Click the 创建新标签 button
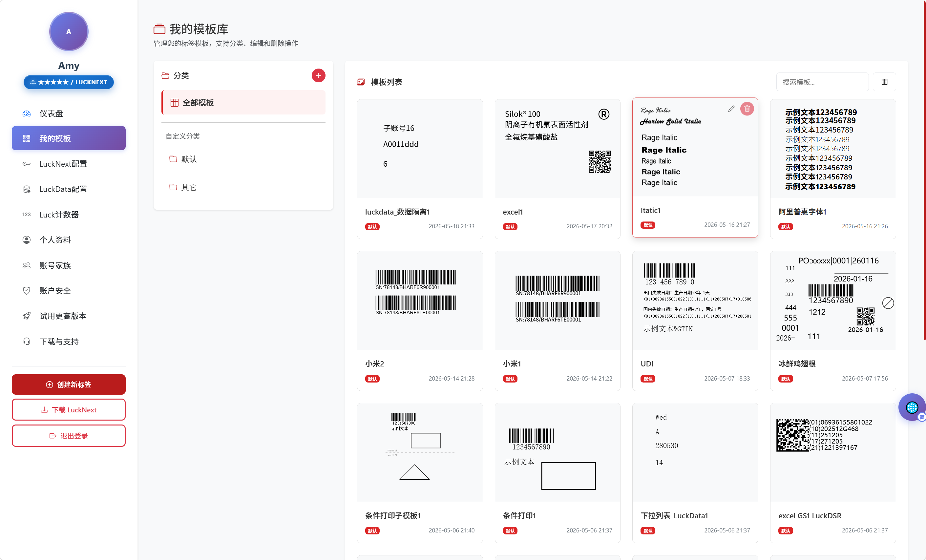Image resolution: width=926 pixels, height=560 pixels. point(68,384)
